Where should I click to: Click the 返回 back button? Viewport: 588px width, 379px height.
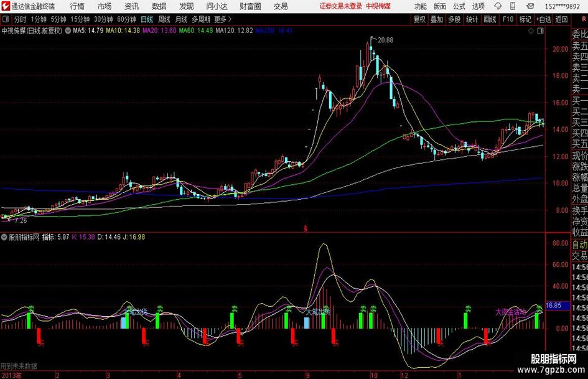tap(561, 19)
